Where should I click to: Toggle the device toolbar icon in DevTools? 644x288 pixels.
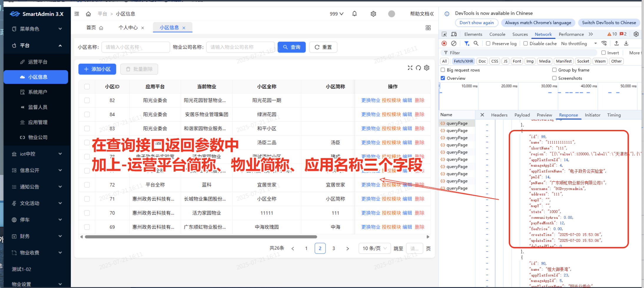(x=454, y=34)
